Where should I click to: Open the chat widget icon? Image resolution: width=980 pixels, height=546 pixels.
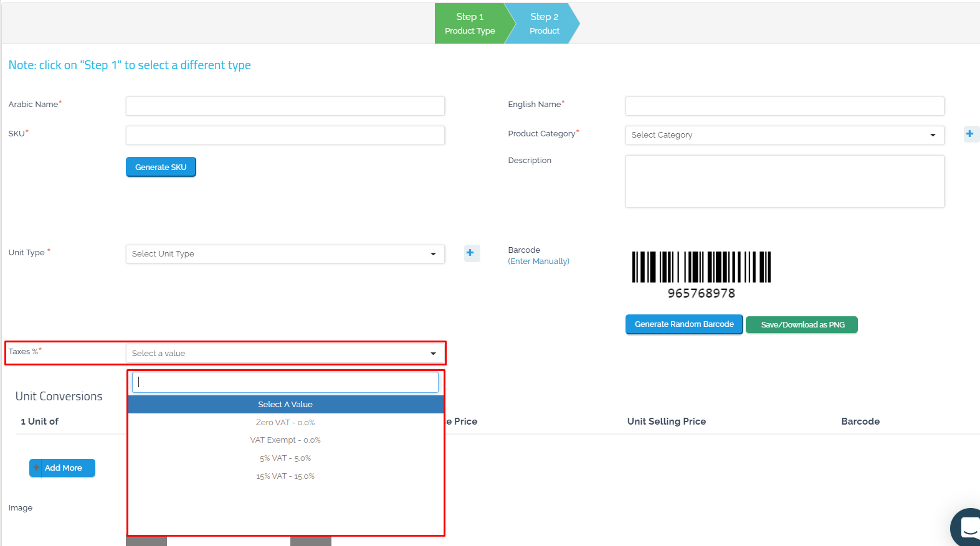click(968, 527)
